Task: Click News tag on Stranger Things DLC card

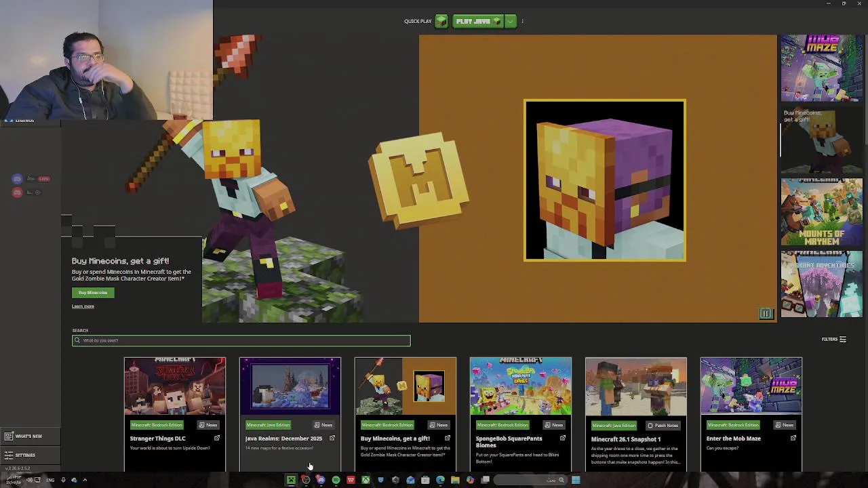Action: point(208,425)
